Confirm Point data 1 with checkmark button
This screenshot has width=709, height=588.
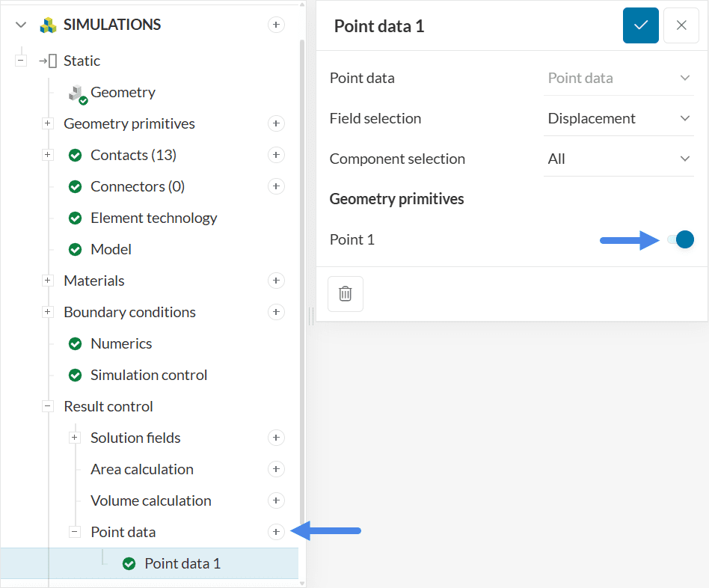tap(641, 25)
